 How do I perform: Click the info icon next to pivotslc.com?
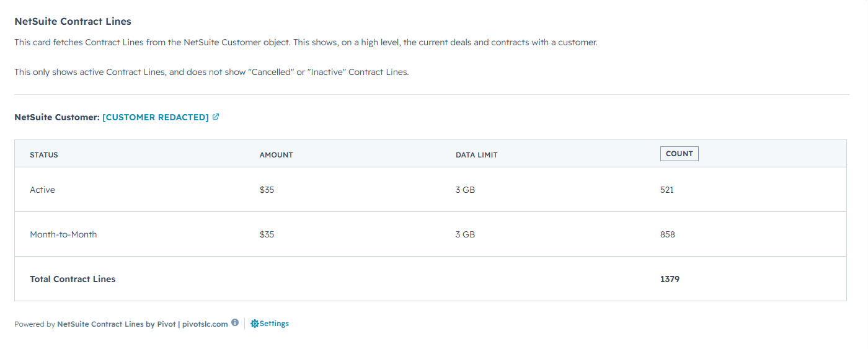click(235, 322)
